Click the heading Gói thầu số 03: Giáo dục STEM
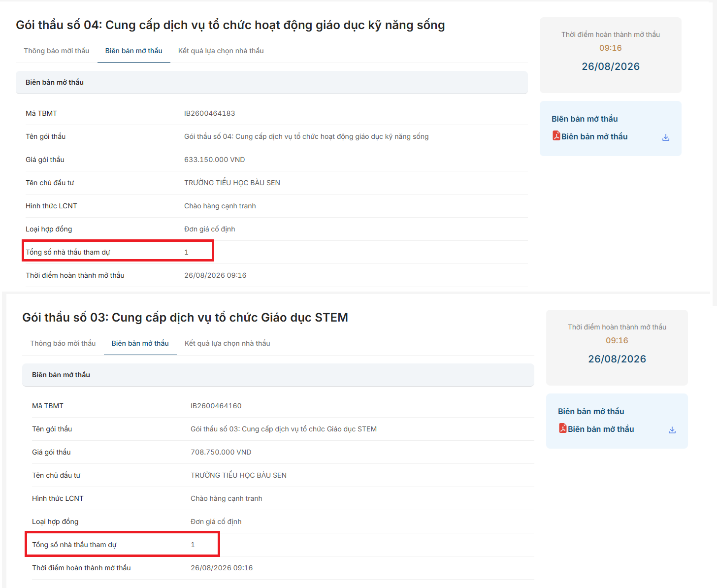Screen dimensions: 717x588 point(185,318)
